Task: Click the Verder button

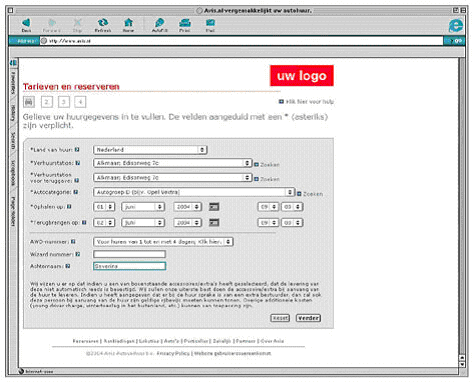Action: 308,318
